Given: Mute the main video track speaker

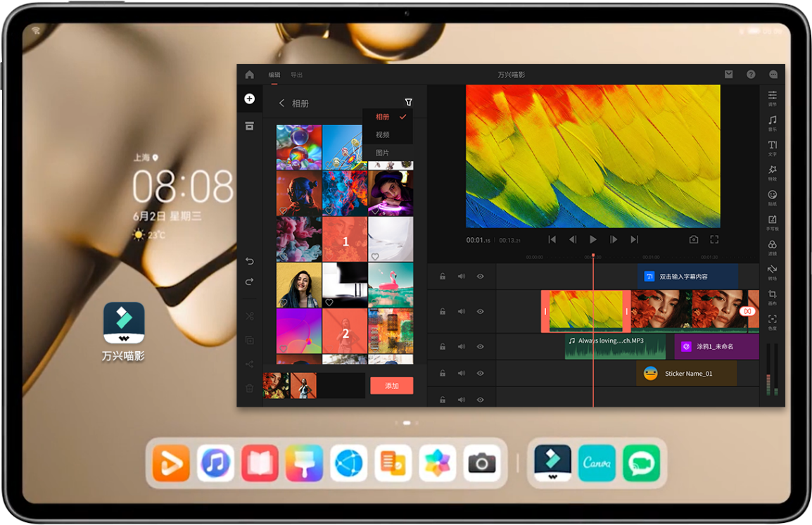Looking at the screenshot, I should pyautogui.click(x=462, y=311).
